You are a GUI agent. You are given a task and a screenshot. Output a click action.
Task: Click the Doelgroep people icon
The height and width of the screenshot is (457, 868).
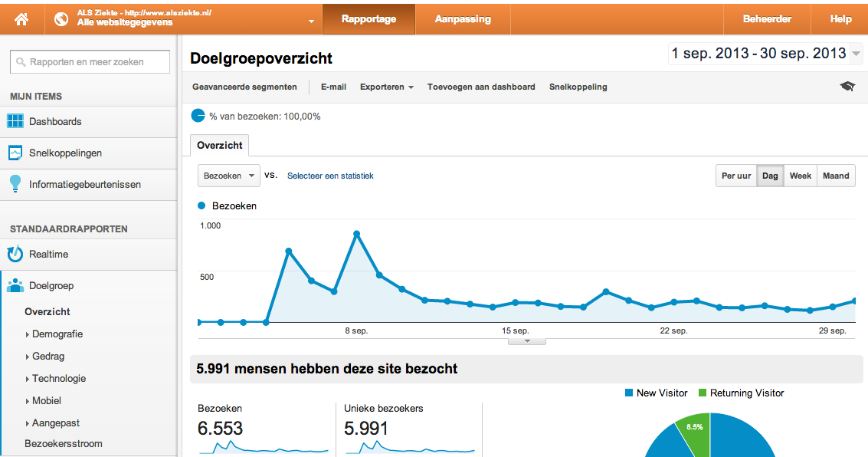tap(15, 285)
